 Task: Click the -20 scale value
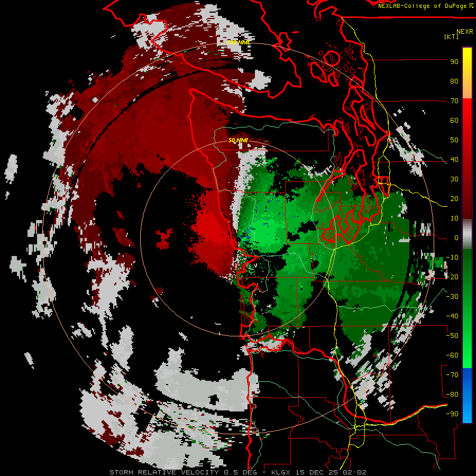452,277
